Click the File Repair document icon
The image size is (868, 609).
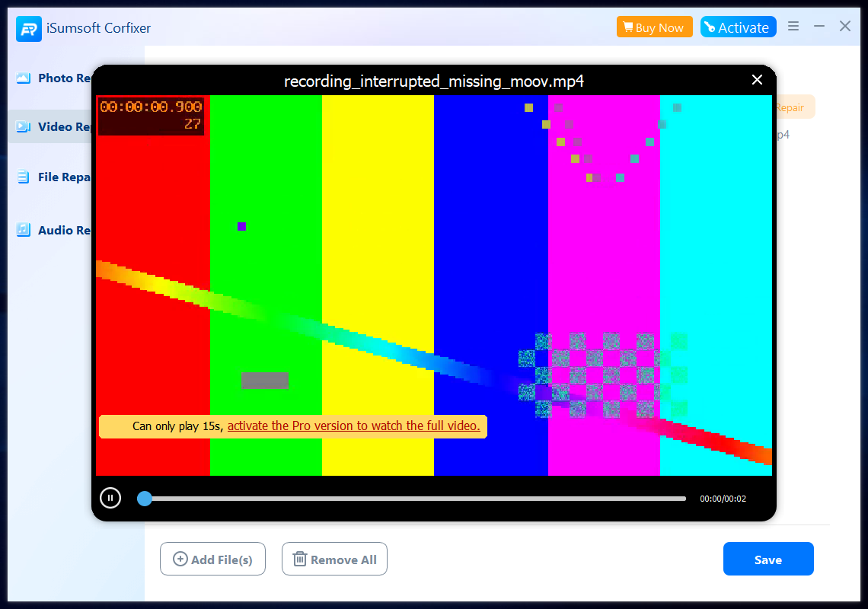tap(24, 177)
